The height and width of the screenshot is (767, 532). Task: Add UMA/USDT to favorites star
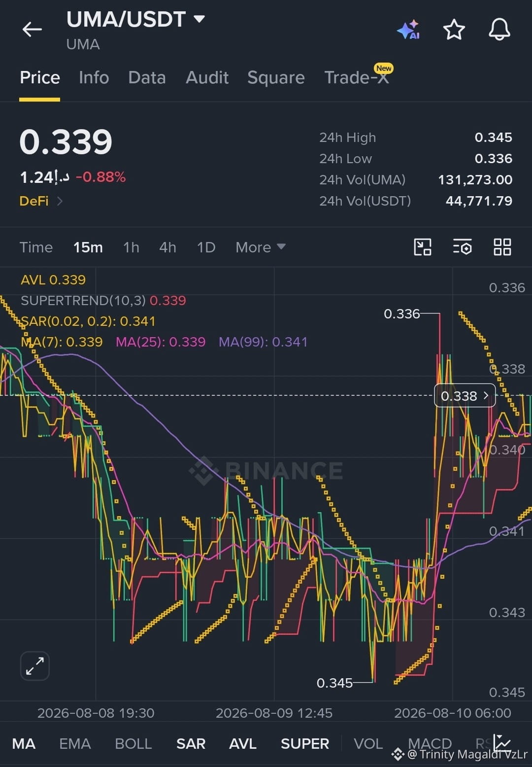pyautogui.click(x=454, y=30)
